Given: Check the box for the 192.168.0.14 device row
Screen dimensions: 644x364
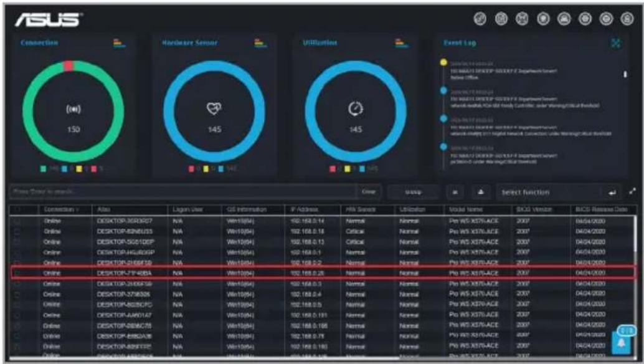Looking at the screenshot, I should 17,221.
